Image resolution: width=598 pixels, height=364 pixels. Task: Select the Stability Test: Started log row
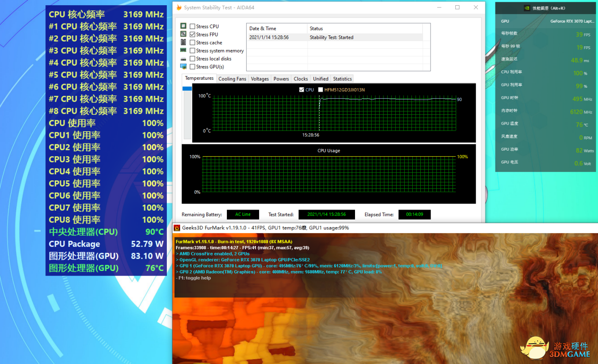click(335, 37)
